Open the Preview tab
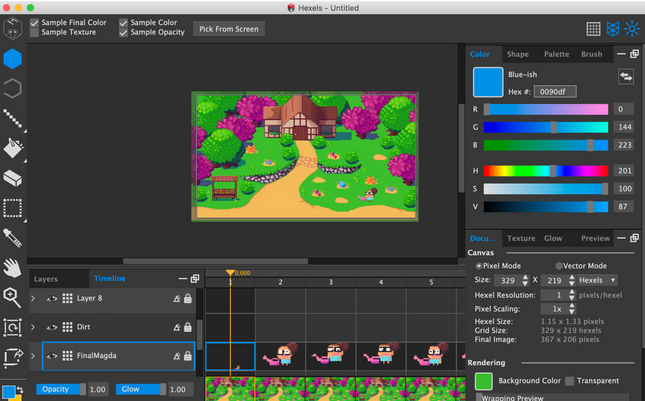645x401 pixels. pos(595,238)
